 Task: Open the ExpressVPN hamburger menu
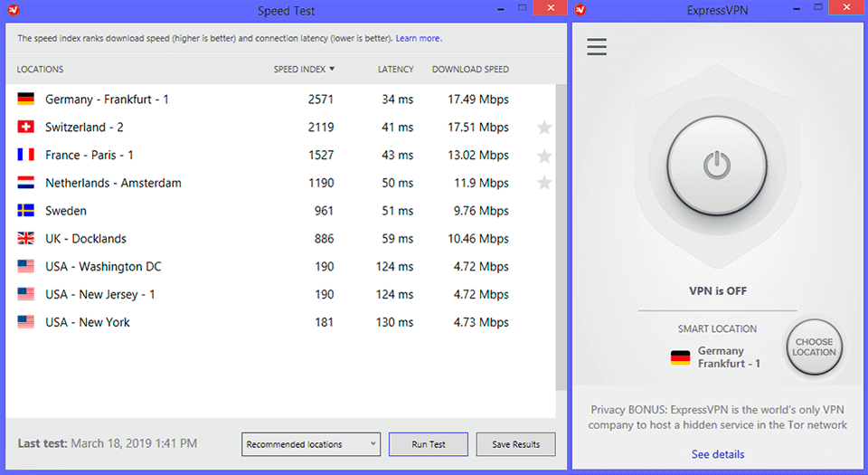[597, 46]
